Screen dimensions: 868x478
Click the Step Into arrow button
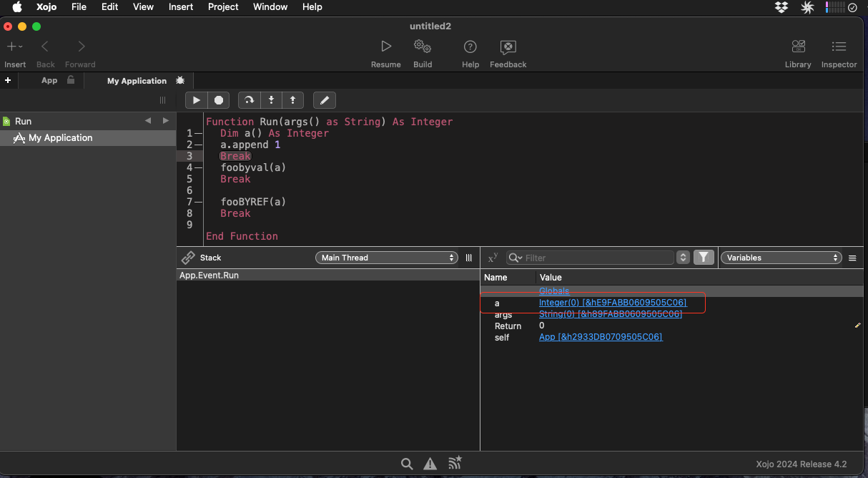tap(271, 100)
